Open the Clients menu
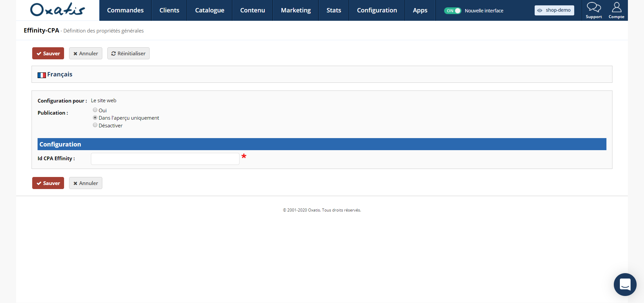The height and width of the screenshot is (303, 644). 169,10
